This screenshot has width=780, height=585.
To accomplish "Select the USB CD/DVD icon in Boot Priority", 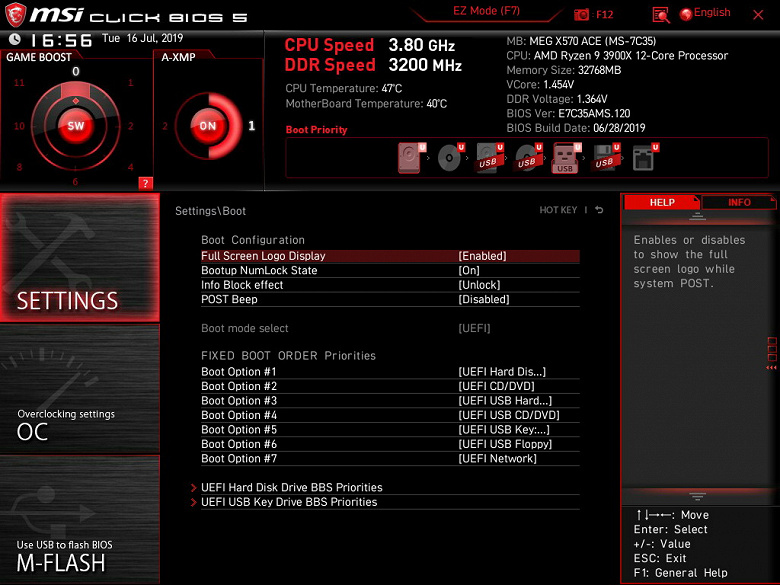I will click(528, 158).
